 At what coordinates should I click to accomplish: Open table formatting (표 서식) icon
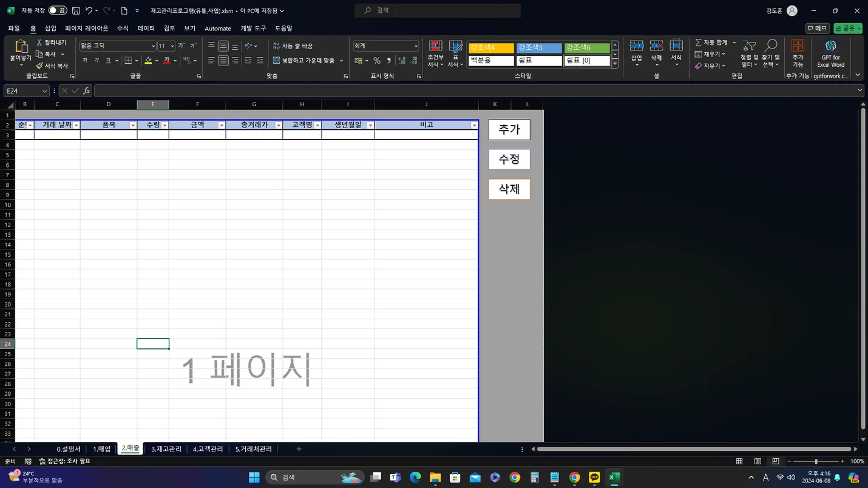(456, 55)
